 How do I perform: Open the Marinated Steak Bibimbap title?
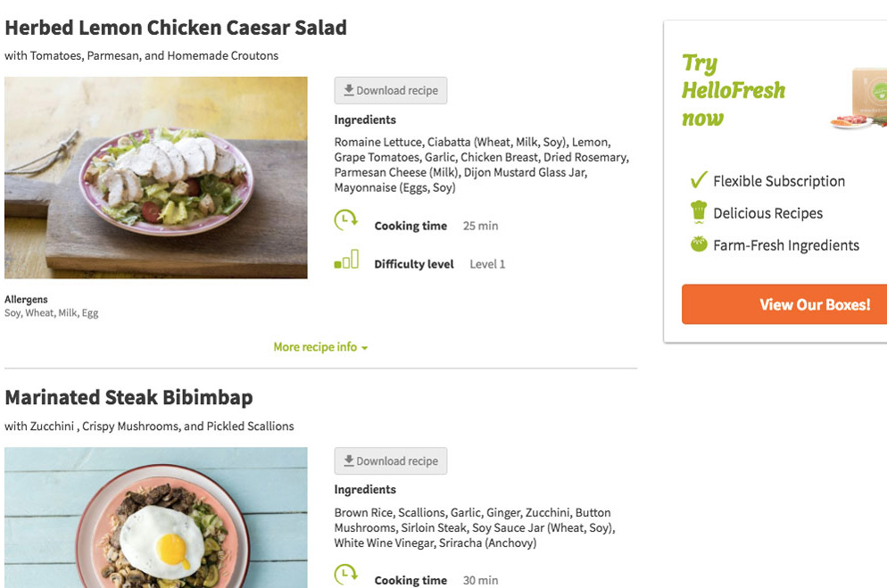[x=128, y=397]
